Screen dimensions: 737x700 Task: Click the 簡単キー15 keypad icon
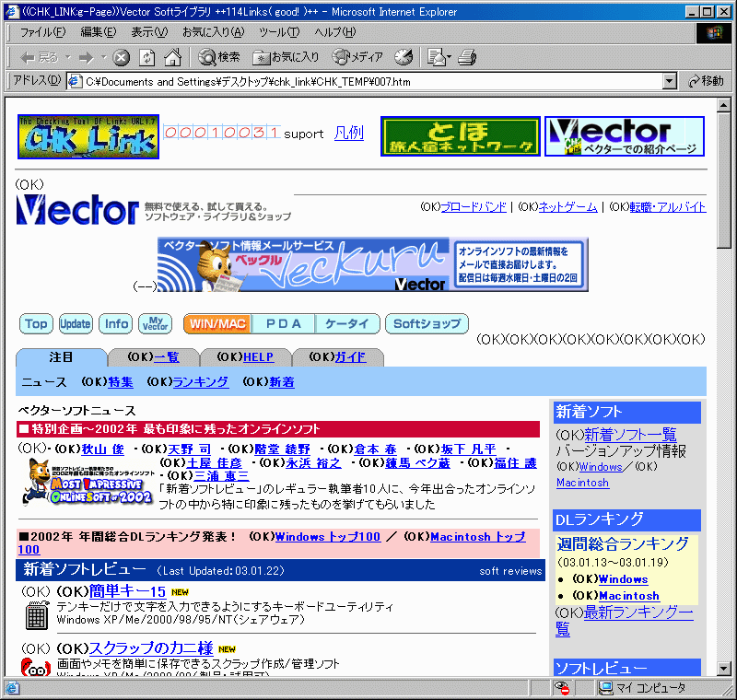[x=37, y=615]
